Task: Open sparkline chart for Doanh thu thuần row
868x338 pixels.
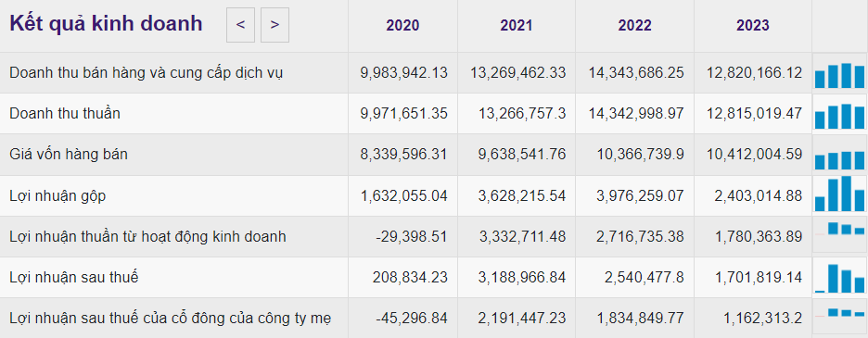Action: (x=839, y=116)
